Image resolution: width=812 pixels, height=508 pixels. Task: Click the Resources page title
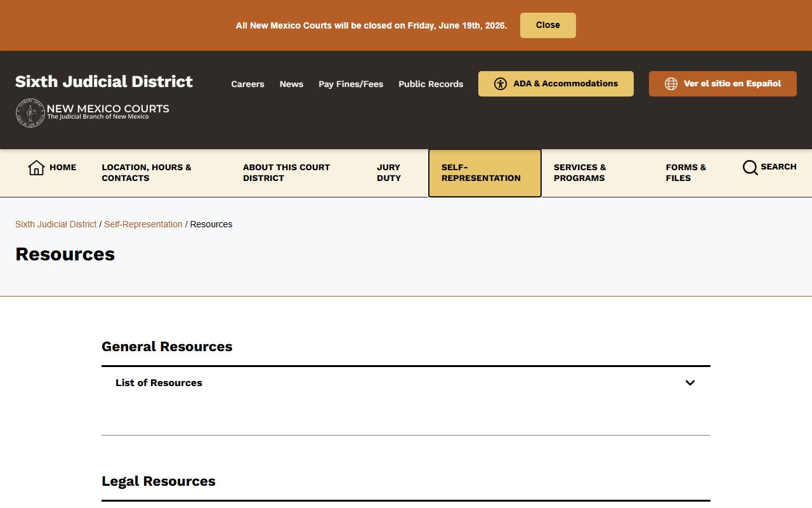(x=65, y=254)
